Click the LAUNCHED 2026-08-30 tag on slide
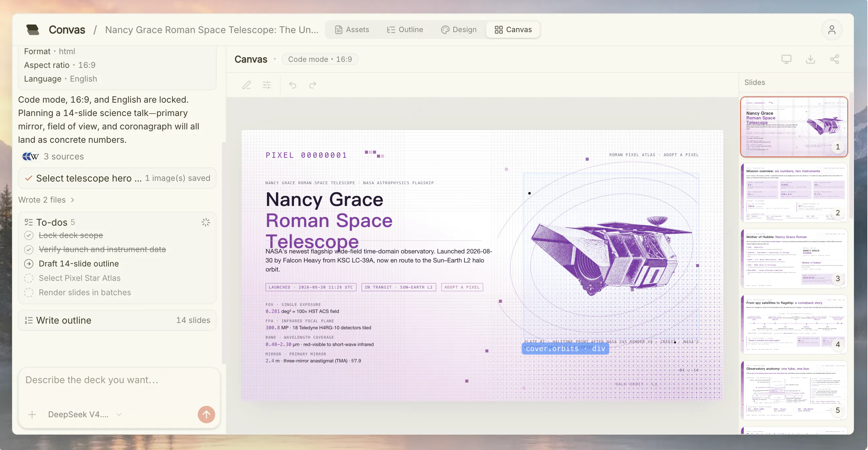The width and height of the screenshot is (868, 450). coord(311,287)
